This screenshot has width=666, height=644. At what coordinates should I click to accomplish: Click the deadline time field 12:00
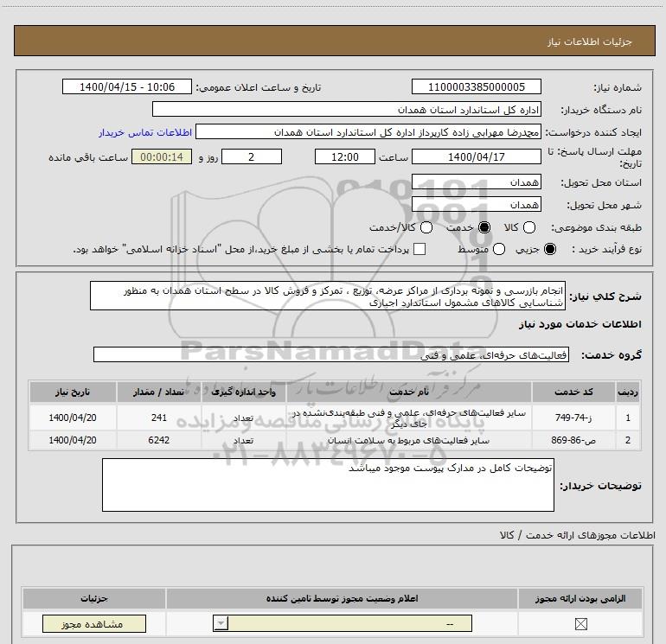coord(345,157)
